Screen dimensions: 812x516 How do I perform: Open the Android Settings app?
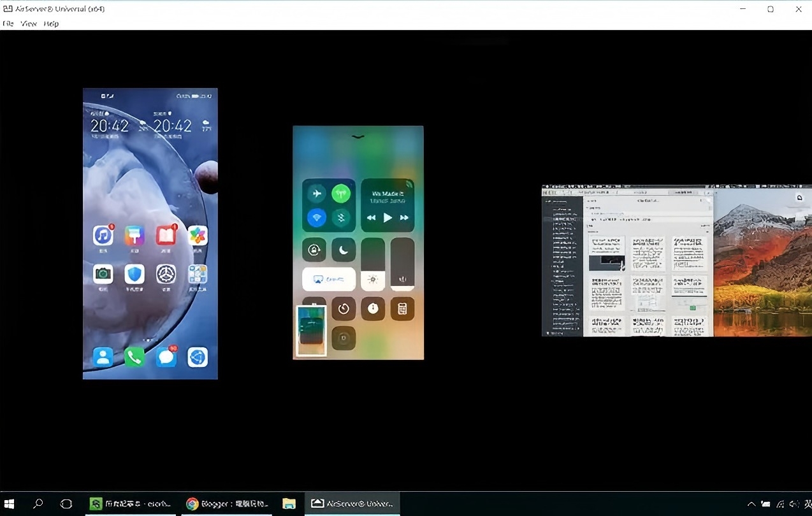click(166, 274)
